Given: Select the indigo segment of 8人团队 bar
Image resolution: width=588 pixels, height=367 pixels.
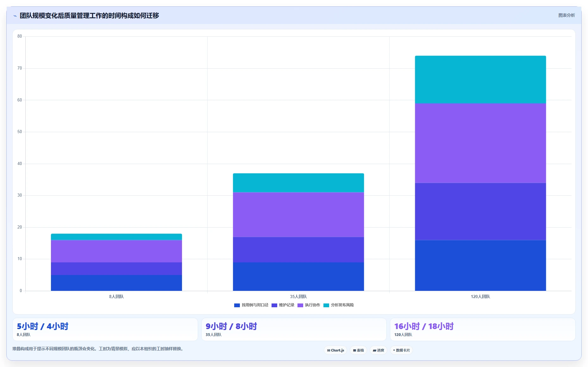Looking at the screenshot, I should (116, 268).
